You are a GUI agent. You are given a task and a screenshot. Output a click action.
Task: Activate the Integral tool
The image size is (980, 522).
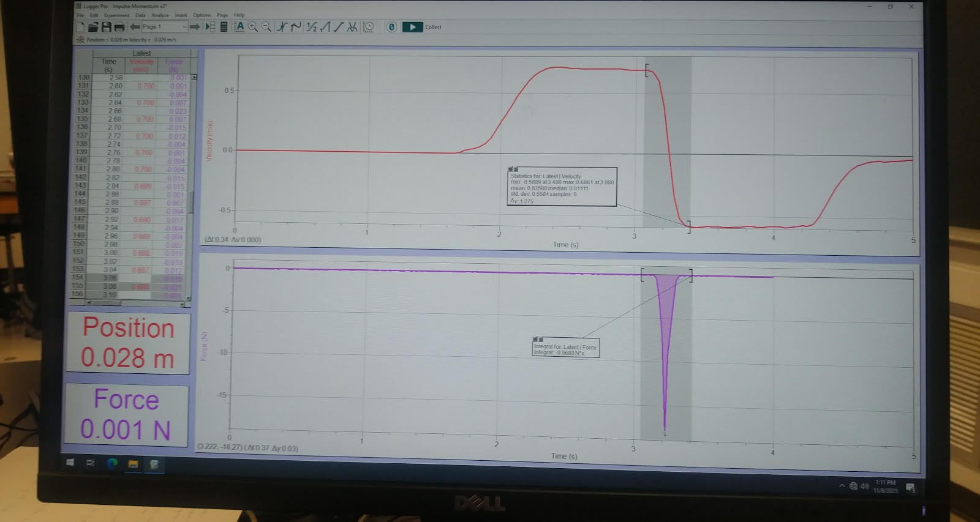pos(325,27)
